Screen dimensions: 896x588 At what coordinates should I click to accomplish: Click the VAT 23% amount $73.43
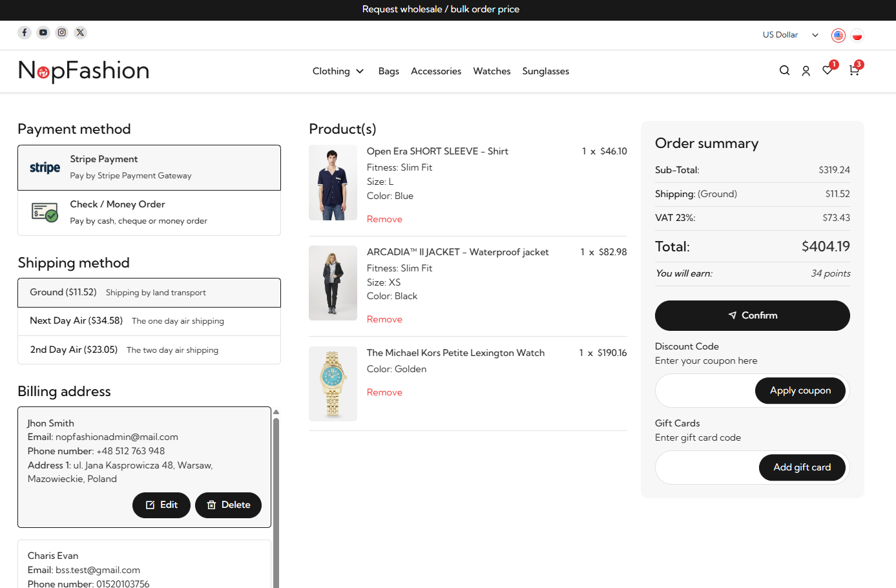[836, 218]
